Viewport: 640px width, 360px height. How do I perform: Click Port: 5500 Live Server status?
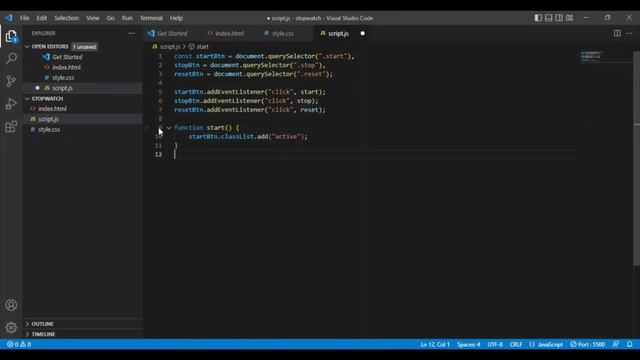587,344
